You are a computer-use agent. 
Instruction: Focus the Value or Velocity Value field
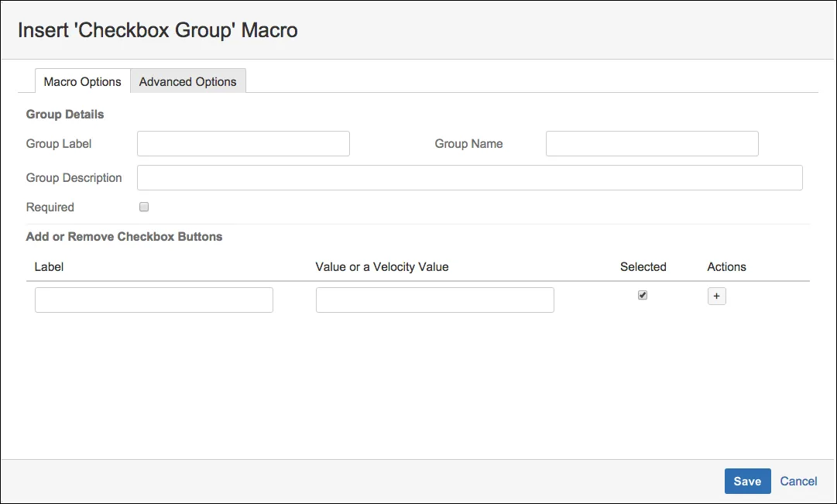(x=435, y=300)
